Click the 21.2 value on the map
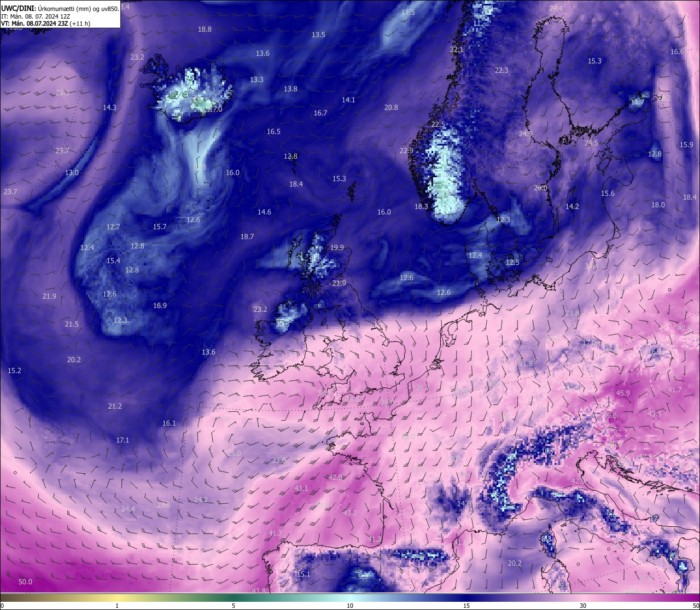Viewport: 700px width, 610px height. 115,406
